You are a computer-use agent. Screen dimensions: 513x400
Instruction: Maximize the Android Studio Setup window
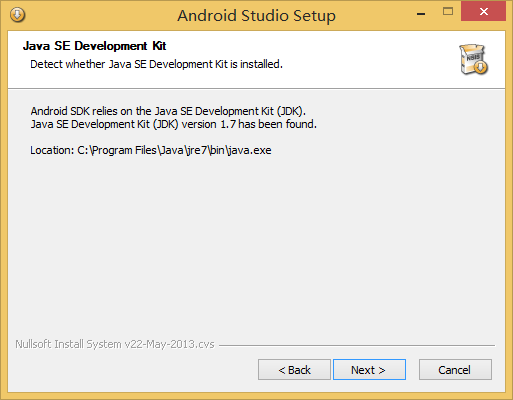(448, 12)
